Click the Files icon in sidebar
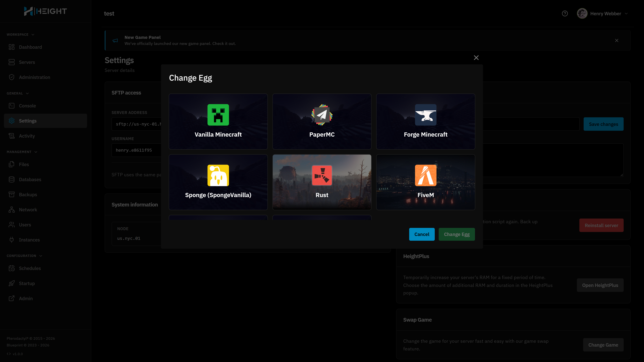The width and height of the screenshot is (644, 362). [12, 164]
